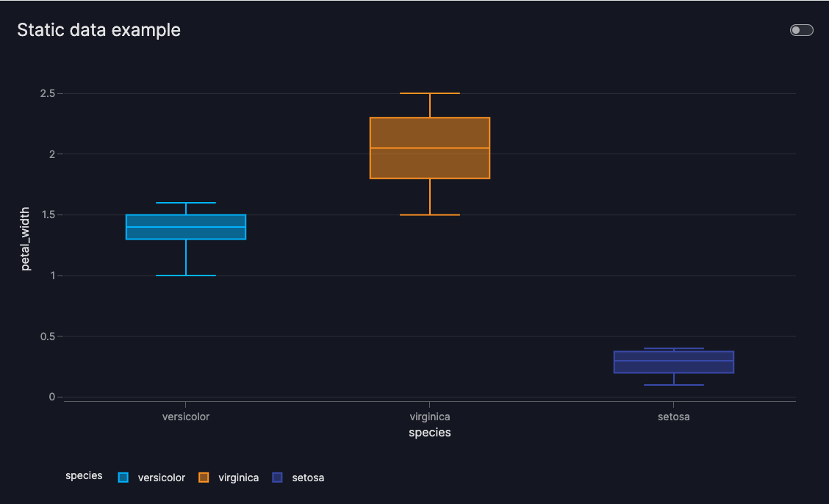This screenshot has height=504, width=829.
Task: Click the versicolor legend color swatch
Action: [x=123, y=478]
